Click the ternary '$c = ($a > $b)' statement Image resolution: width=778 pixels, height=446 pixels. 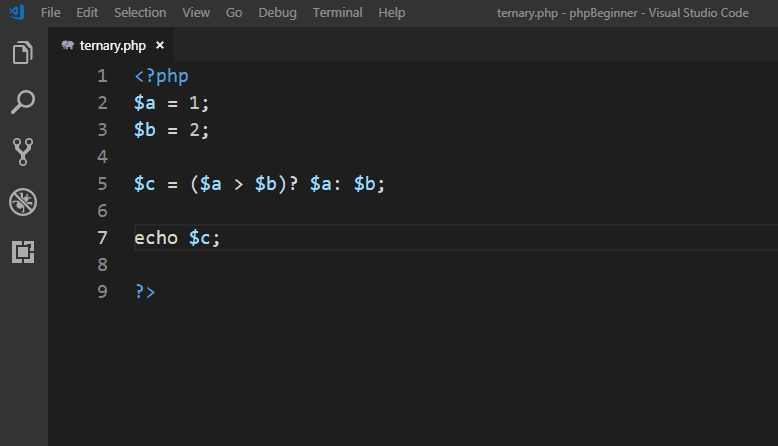(x=259, y=184)
